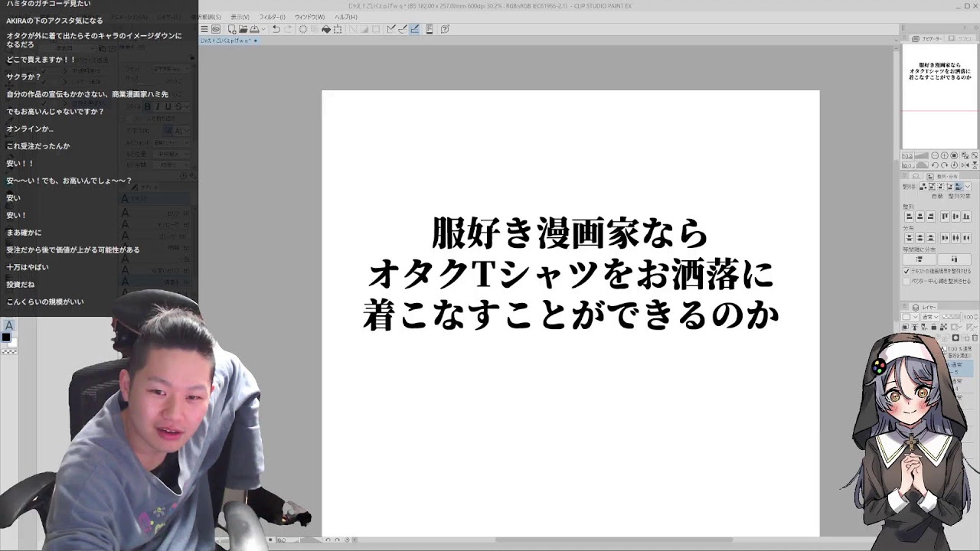Open the layer palette color dropdown
This screenshot has width=980, height=551.
tap(910, 317)
